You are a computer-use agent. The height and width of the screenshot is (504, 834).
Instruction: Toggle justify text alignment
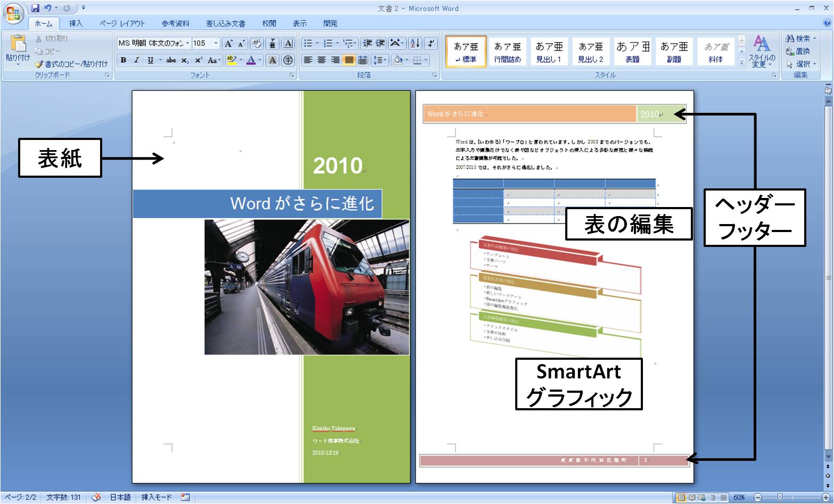[349, 60]
